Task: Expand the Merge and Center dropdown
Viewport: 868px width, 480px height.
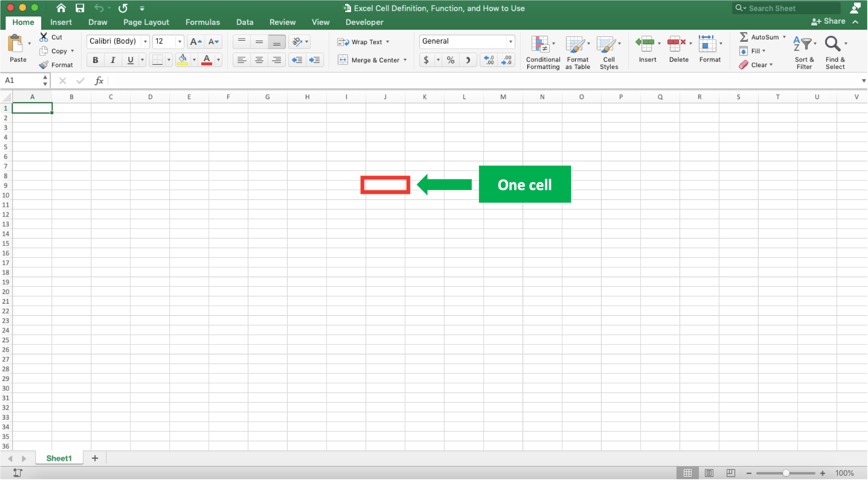Action: tap(405, 60)
